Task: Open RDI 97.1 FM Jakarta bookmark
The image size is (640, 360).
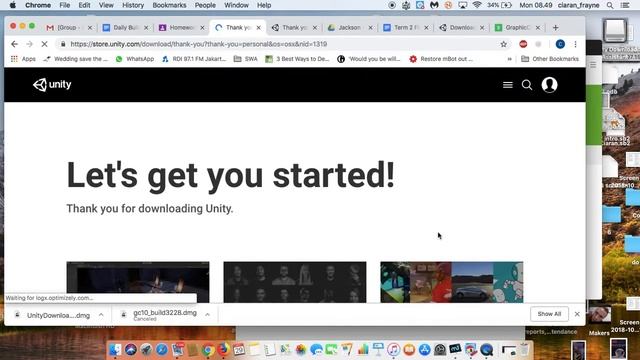Action: 194,59
